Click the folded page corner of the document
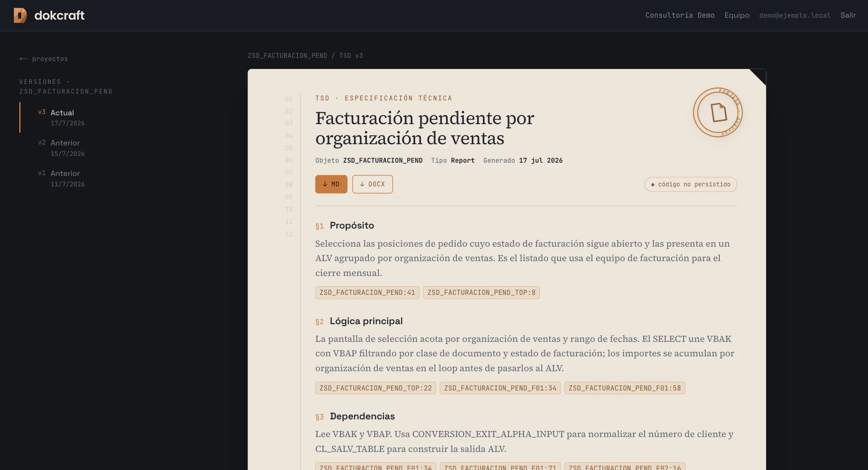Screen dimensions: 868x470 (x=758, y=77)
